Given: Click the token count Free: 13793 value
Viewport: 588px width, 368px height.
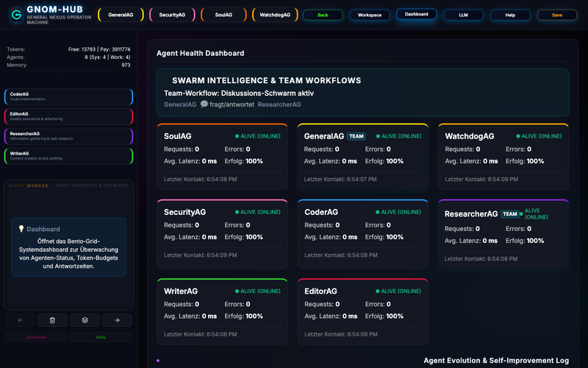Looking at the screenshot, I should [82, 49].
